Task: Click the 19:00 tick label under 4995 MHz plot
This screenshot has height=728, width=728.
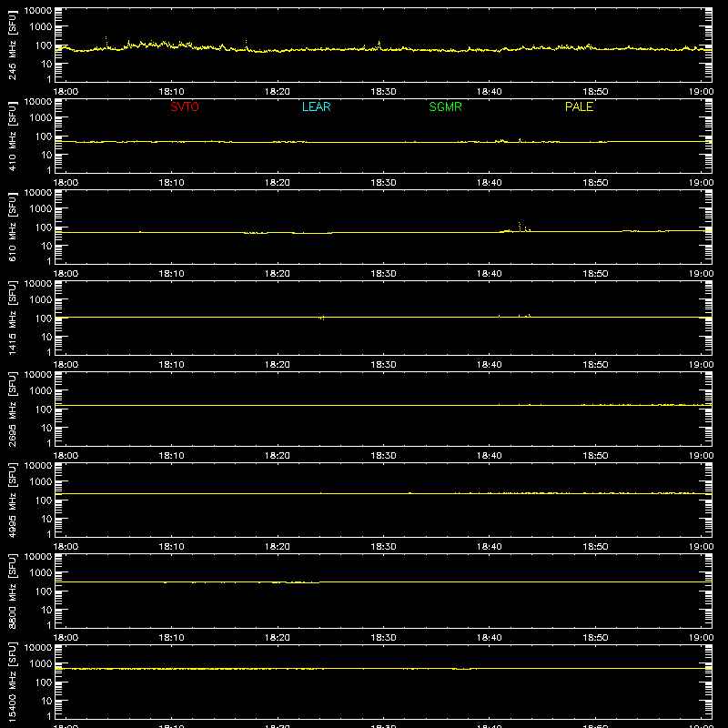Action: (701, 547)
